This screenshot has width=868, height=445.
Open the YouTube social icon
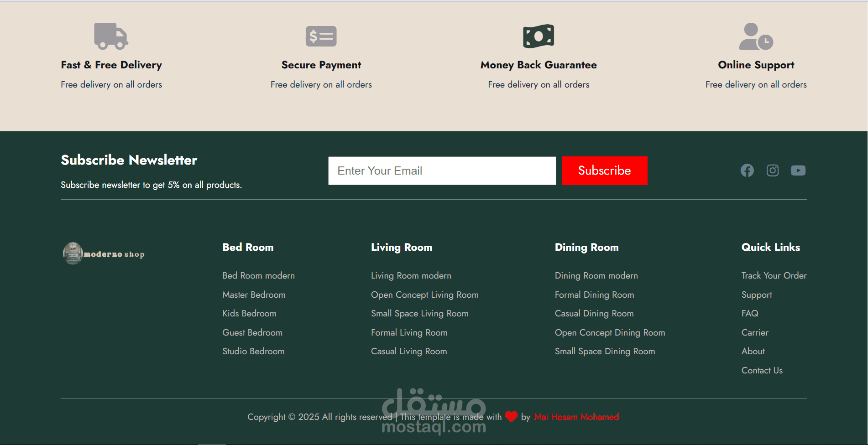click(x=798, y=171)
